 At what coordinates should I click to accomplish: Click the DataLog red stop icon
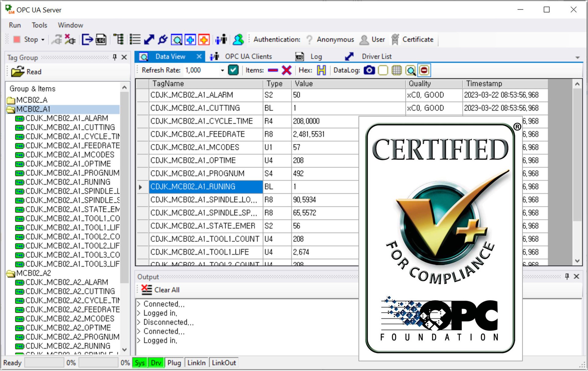click(424, 70)
